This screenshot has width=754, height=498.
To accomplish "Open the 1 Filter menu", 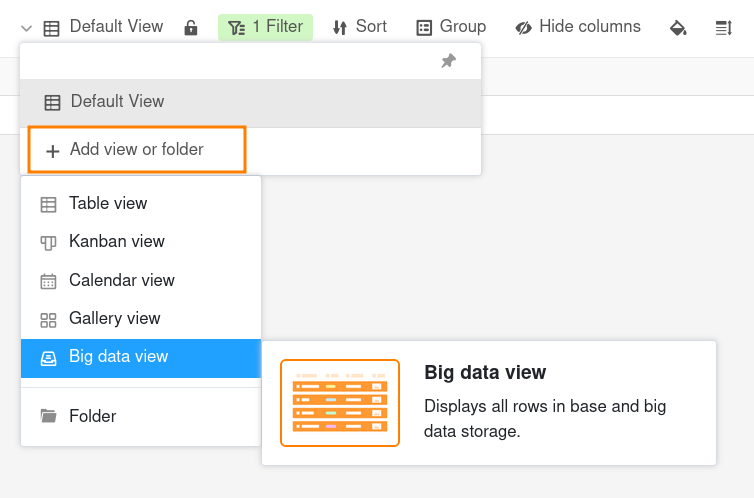I will coord(265,27).
